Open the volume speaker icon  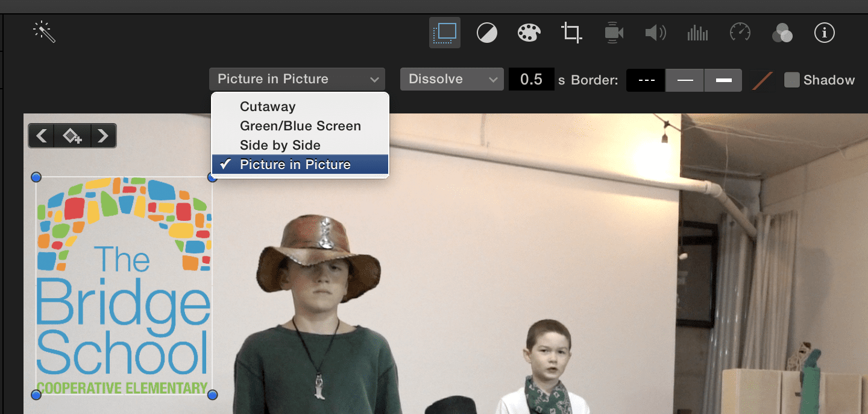[655, 33]
